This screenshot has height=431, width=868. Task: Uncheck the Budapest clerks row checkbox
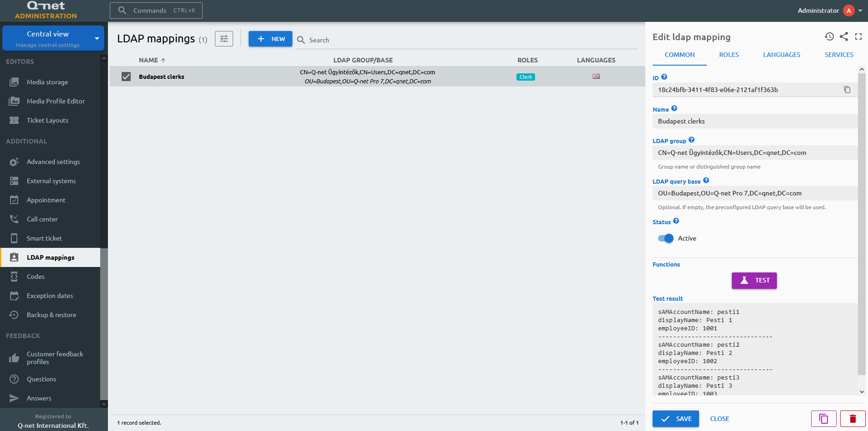(x=126, y=77)
